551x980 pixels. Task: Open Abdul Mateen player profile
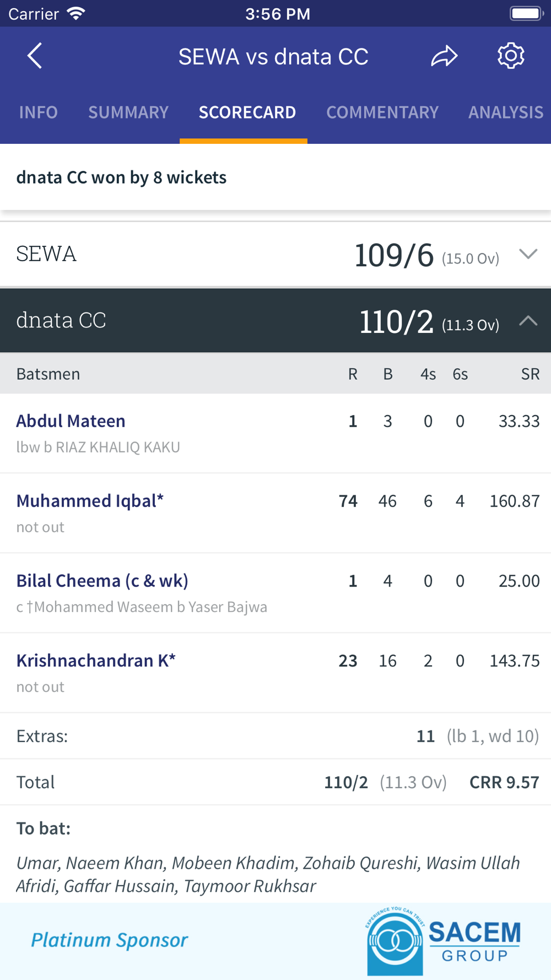(71, 421)
